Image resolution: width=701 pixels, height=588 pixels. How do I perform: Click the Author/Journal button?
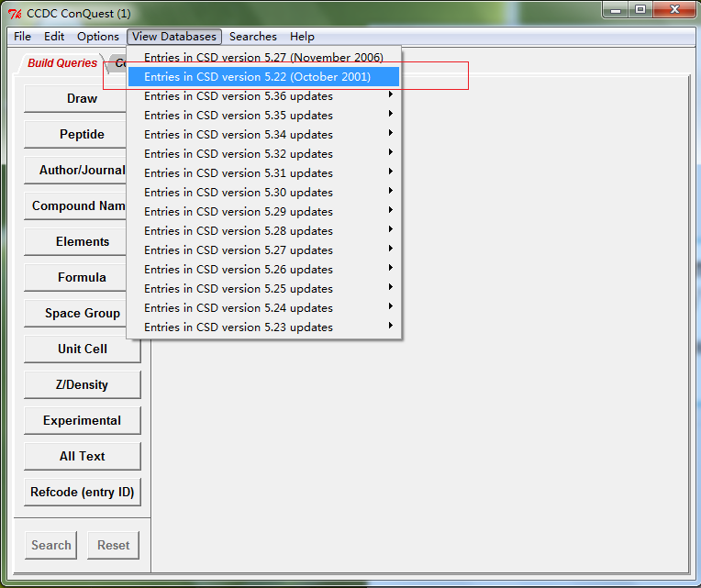coord(75,170)
